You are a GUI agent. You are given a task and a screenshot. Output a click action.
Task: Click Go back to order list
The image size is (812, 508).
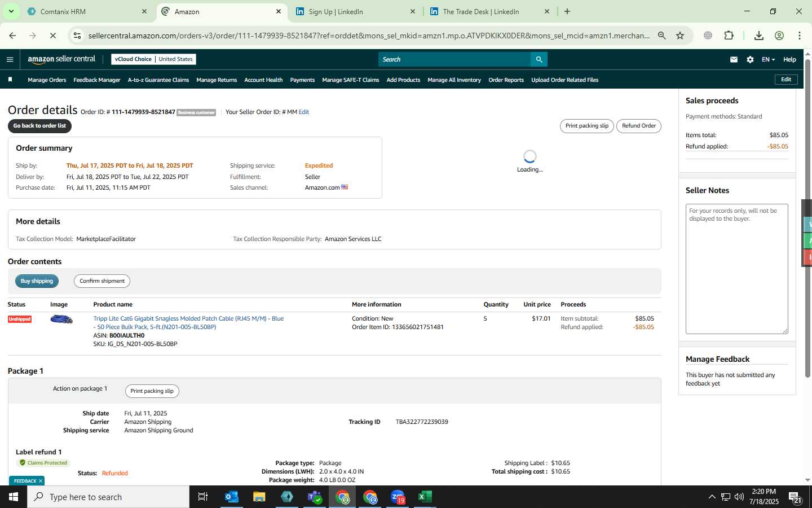39,126
